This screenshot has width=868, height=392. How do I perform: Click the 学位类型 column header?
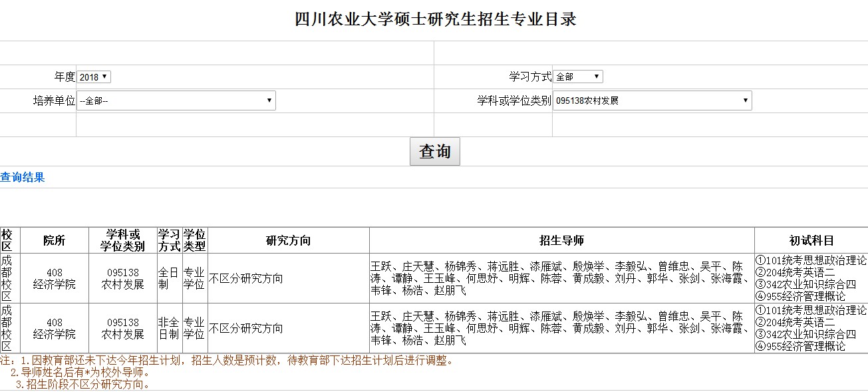195,240
